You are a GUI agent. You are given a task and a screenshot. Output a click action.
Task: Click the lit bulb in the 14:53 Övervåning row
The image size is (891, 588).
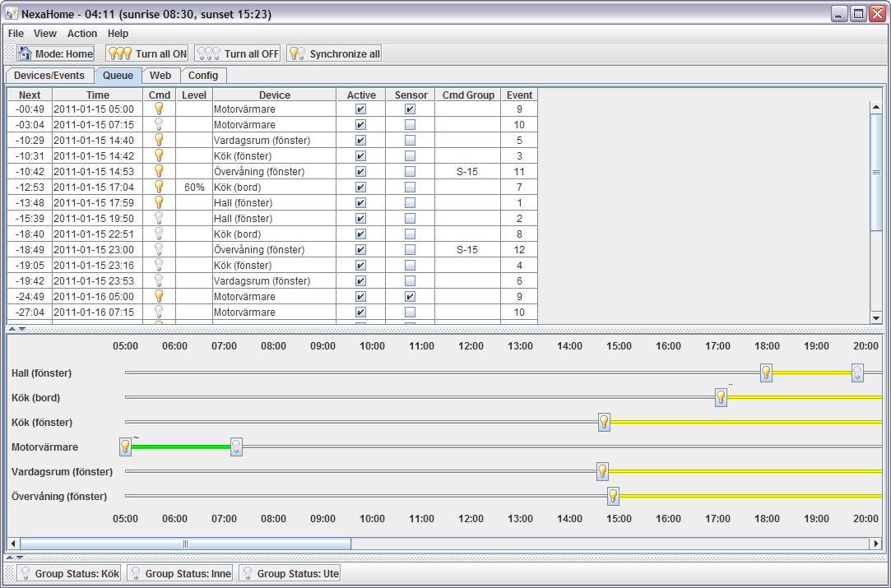click(159, 171)
